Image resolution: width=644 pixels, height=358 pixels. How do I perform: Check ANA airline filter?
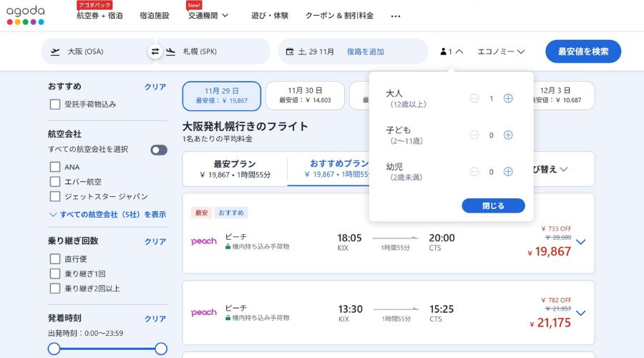click(x=55, y=167)
